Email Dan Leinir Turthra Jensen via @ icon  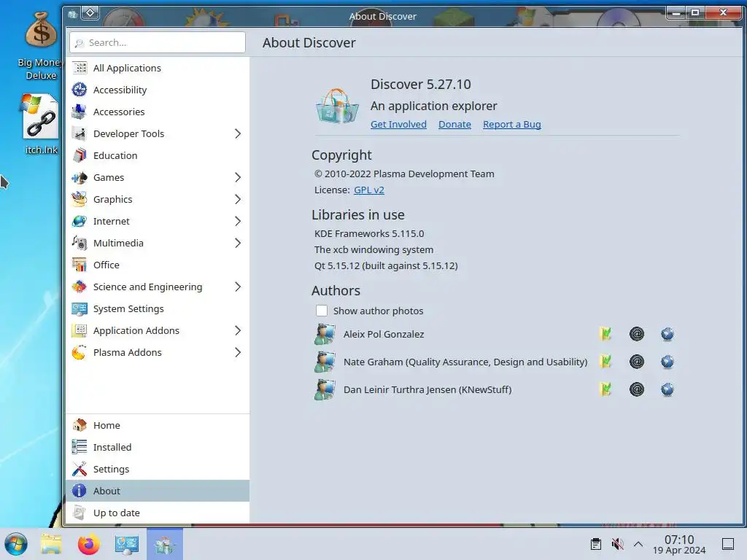point(637,389)
